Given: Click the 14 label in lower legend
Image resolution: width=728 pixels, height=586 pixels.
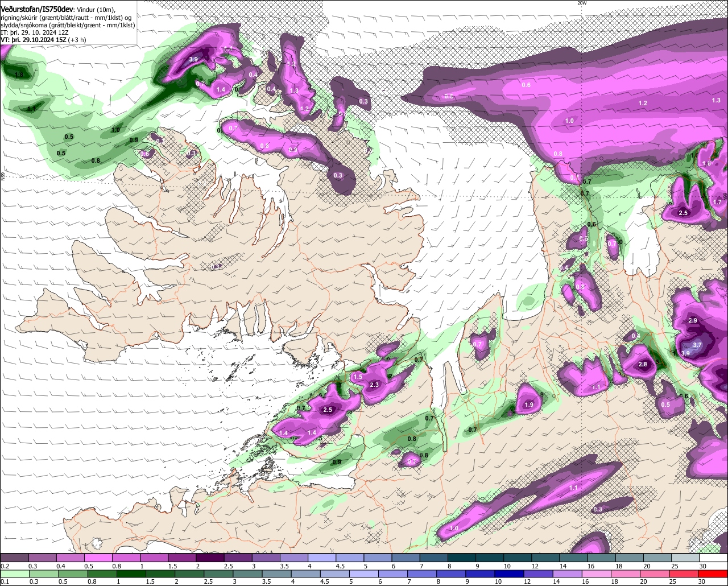Looking at the screenshot, I should tap(557, 582).
